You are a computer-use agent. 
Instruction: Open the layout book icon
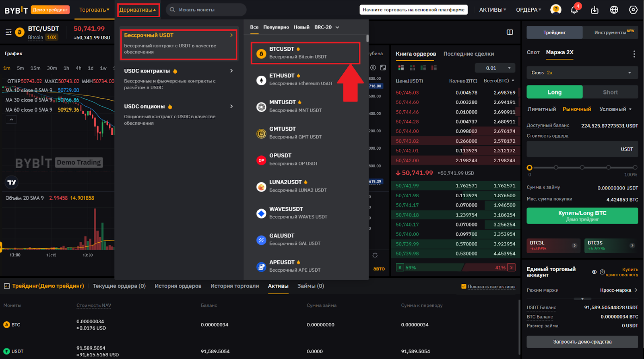pos(510,32)
